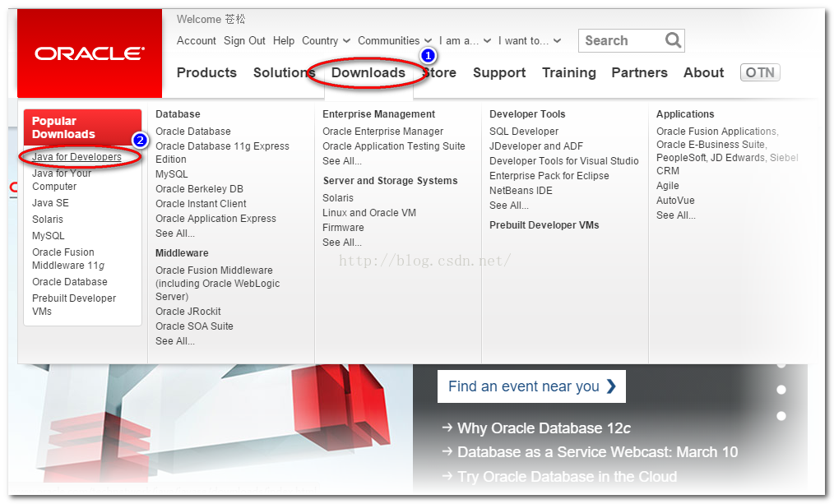The width and height of the screenshot is (834, 504).
Task: Open Prebuilt Developer VMs heading link
Action: 544,225
